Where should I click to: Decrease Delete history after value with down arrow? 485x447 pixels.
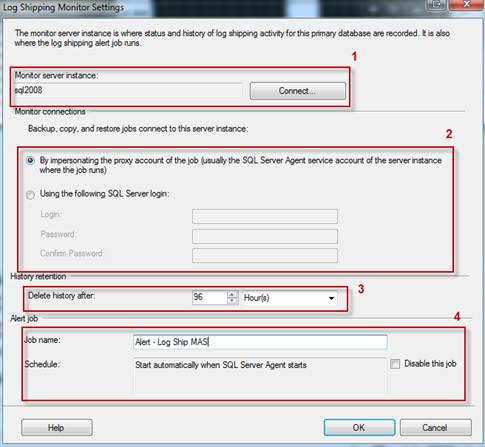pos(232,301)
